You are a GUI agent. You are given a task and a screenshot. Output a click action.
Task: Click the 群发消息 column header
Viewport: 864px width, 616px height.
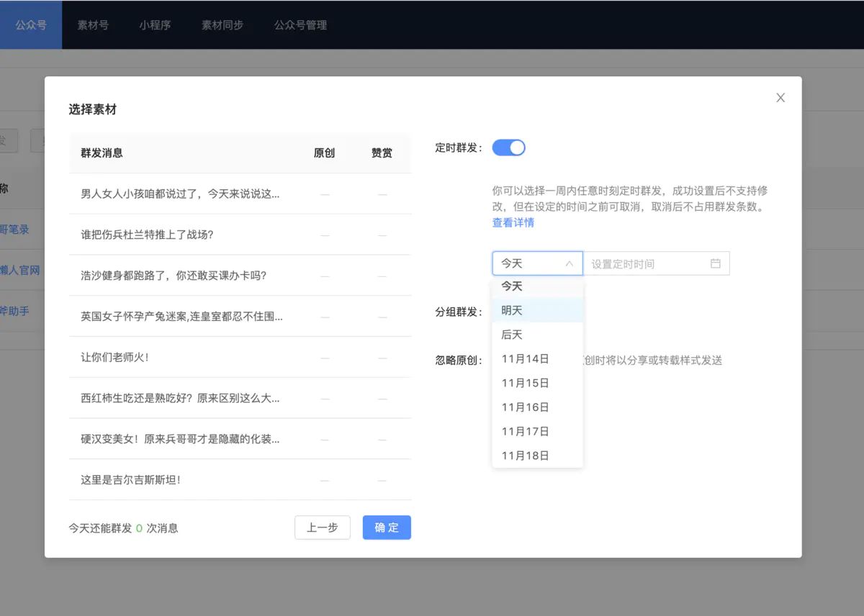click(102, 153)
